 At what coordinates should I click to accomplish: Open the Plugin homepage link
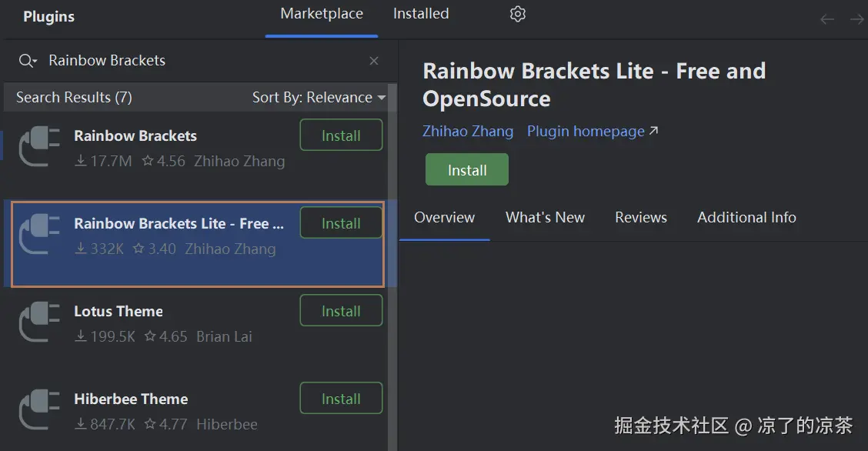point(593,131)
